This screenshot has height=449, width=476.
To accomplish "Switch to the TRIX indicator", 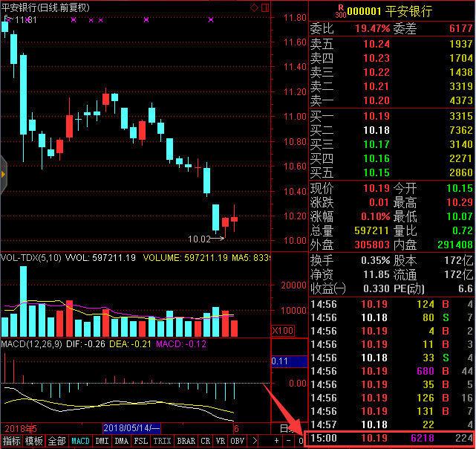I will (x=163, y=441).
